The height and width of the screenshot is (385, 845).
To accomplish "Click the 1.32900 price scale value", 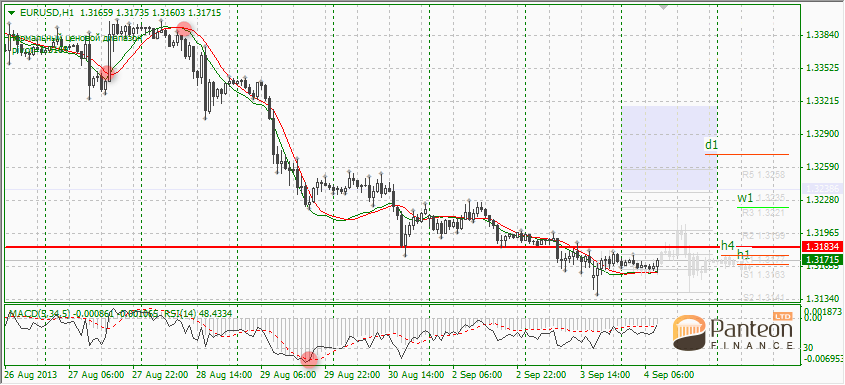I will (x=822, y=134).
